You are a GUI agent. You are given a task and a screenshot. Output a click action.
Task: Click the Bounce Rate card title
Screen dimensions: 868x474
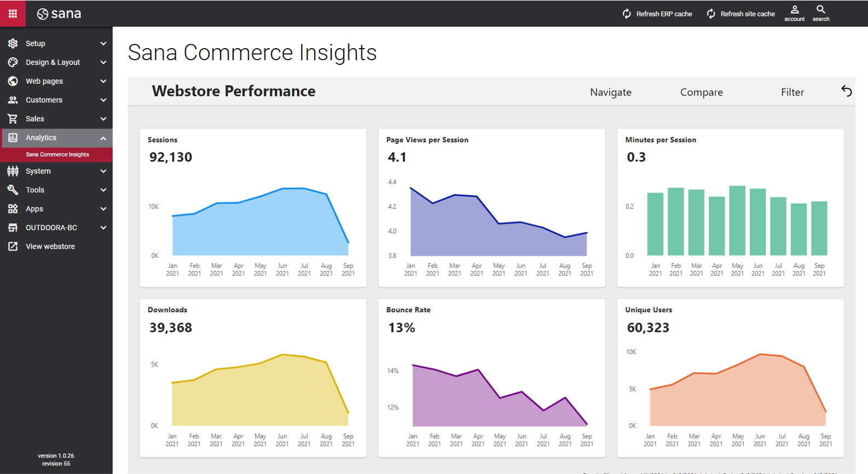click(408, 310)
